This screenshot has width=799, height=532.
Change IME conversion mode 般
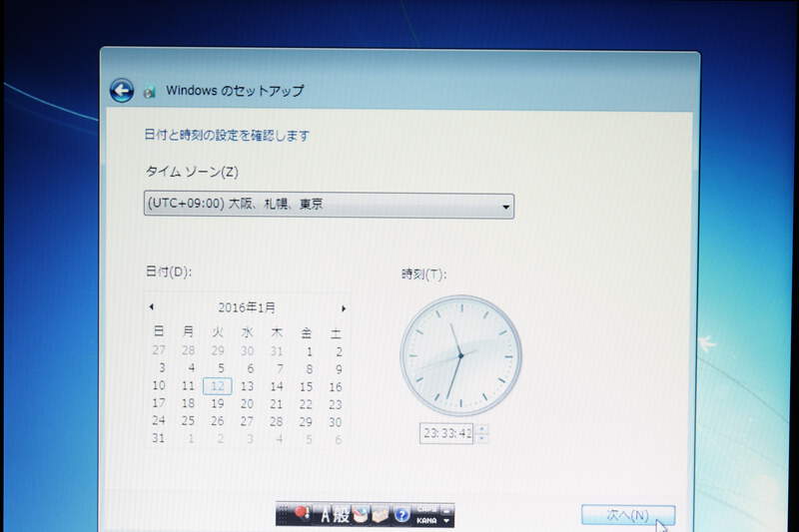(x=341, y=515)
